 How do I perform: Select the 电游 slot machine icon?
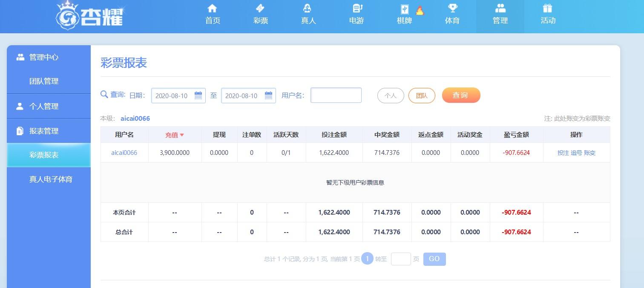tap(357, 9)
